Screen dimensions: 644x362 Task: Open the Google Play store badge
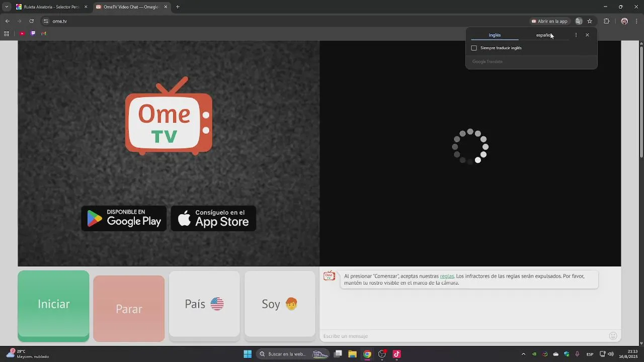124,218
